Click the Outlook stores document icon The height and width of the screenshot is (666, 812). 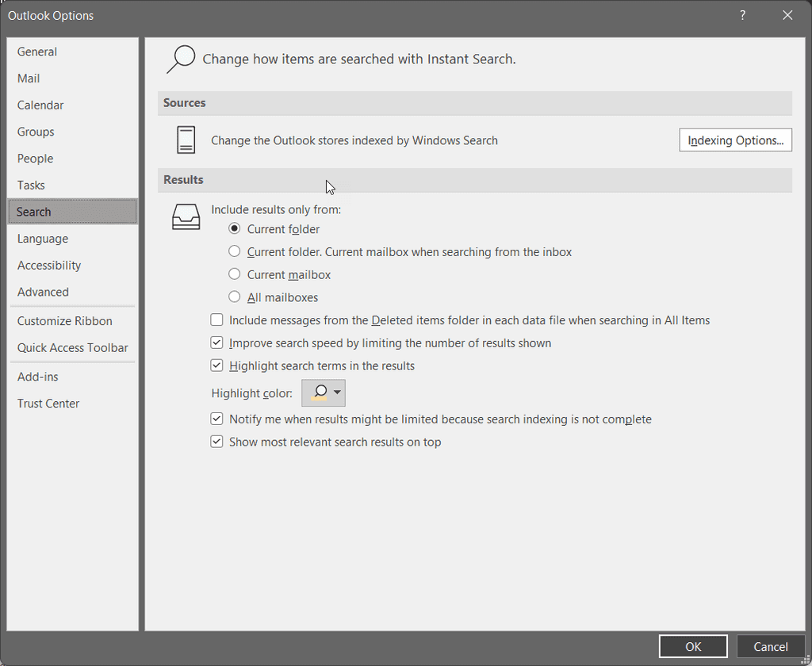pyautogui.click(x=186, y=140)
